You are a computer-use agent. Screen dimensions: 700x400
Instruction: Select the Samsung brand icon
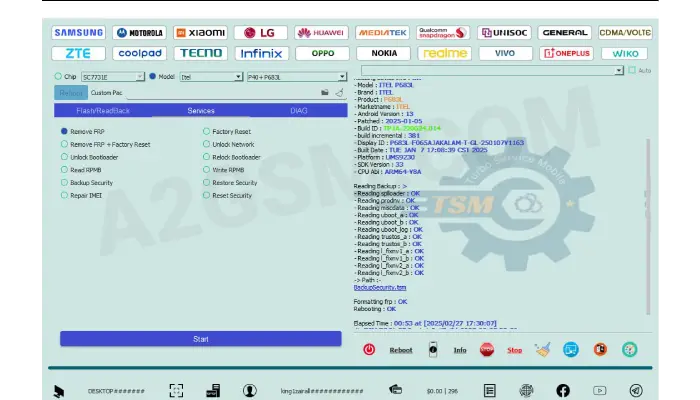point(79,33)
